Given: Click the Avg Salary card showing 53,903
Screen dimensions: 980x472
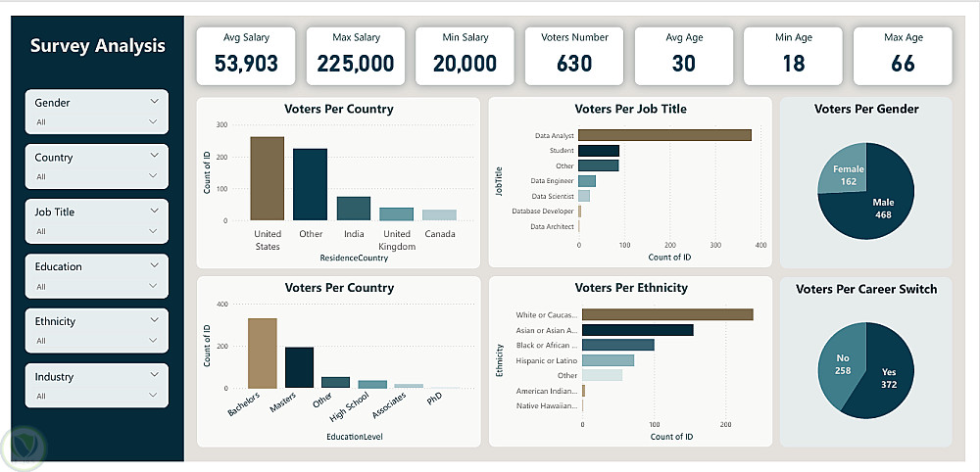Looking at the screenshot, I should [x=246, y=56].
